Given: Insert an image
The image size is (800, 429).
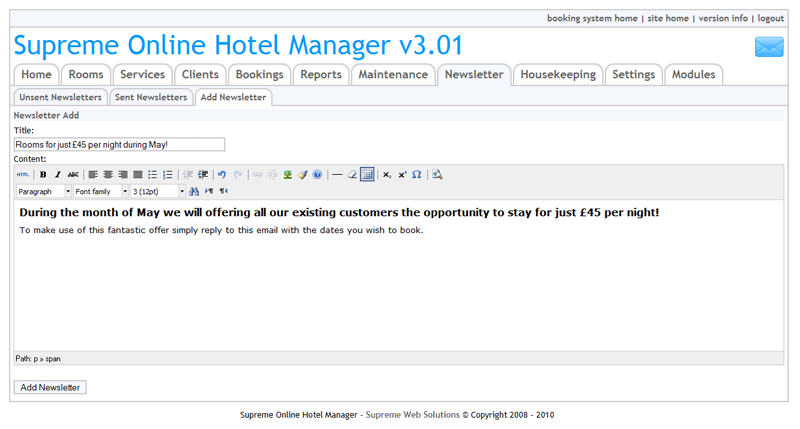Looking at the screenshot, I should [x=288, y=174].
